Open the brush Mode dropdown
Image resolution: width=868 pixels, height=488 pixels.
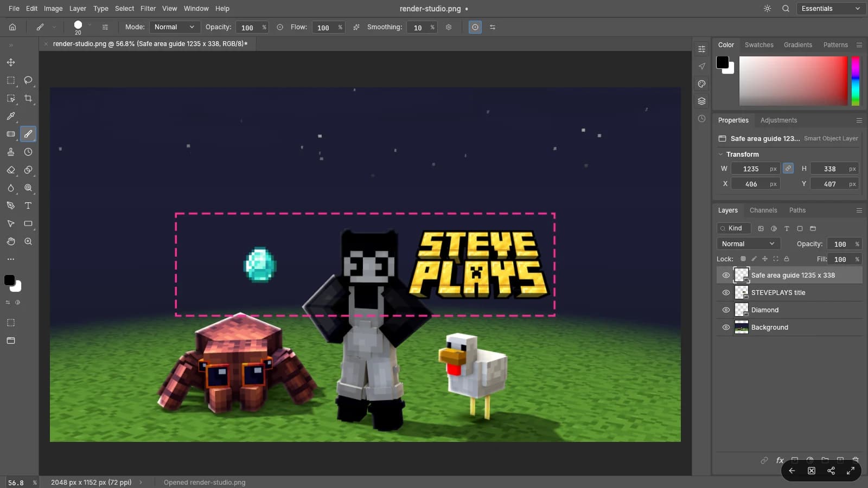pyautogui.click(x=174, y=27)
